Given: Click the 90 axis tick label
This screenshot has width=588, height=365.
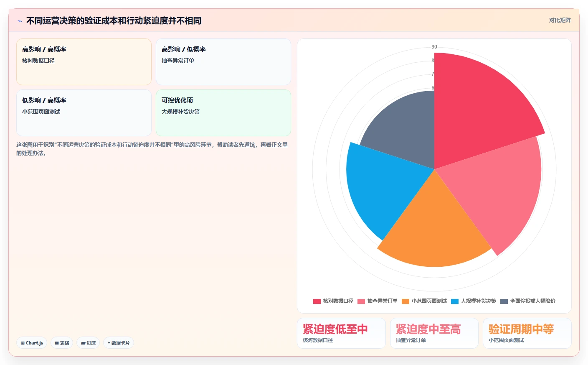Looking at the screenshot, I should (434, 47).
